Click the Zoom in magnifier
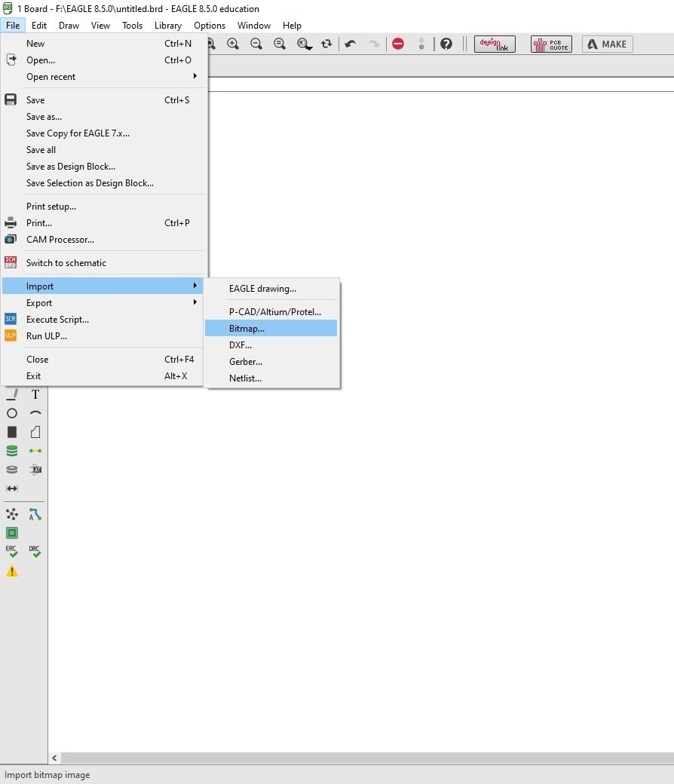This screenshot has width=674, height=784. 233,44
